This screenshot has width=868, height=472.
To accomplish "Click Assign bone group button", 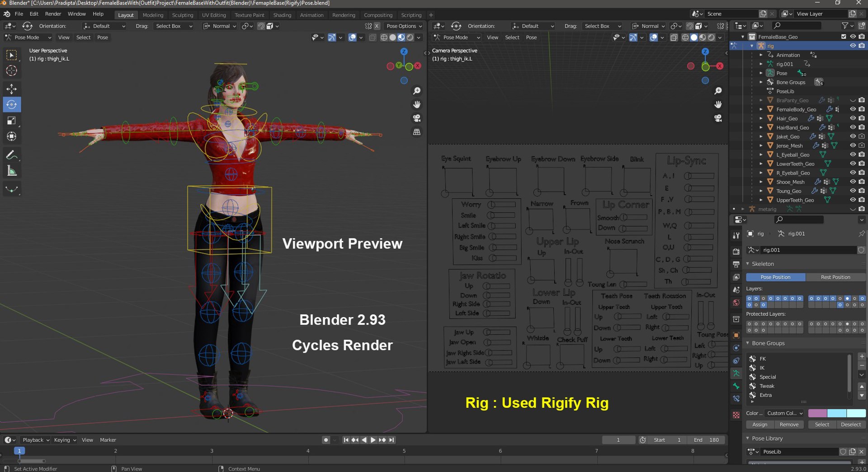I will tap(759, 425).
